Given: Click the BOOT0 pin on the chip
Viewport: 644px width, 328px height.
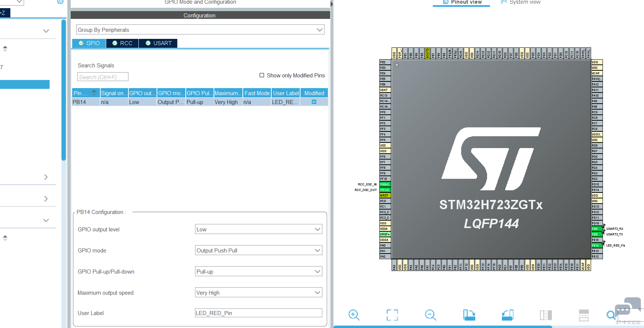Looking at the screenshot, I should click(x=427, y=53).
